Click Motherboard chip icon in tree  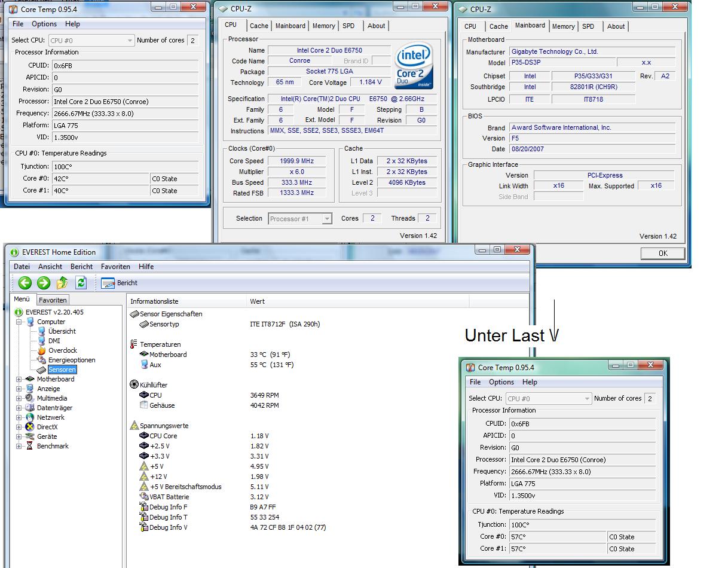coord(30,379)
